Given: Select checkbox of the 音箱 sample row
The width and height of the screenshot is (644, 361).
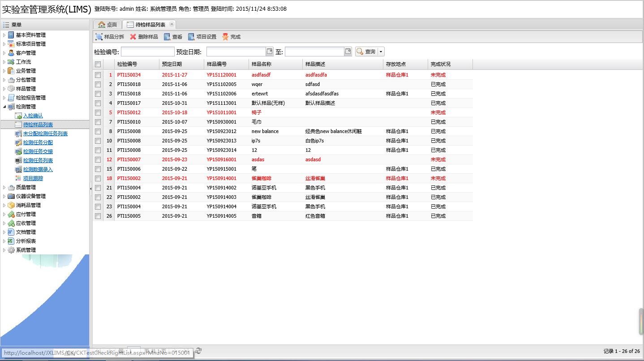Looking at the screenshot, I should click(98, 216).
